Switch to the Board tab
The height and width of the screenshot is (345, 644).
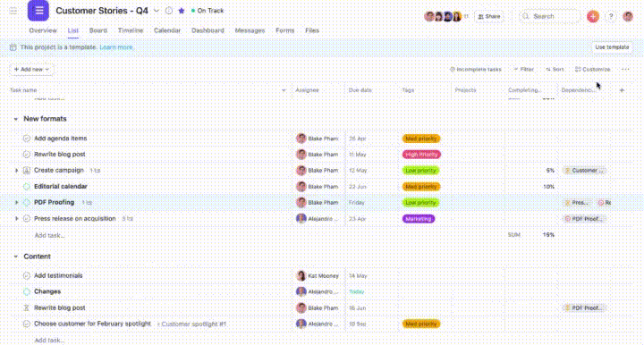coord(98,30)
